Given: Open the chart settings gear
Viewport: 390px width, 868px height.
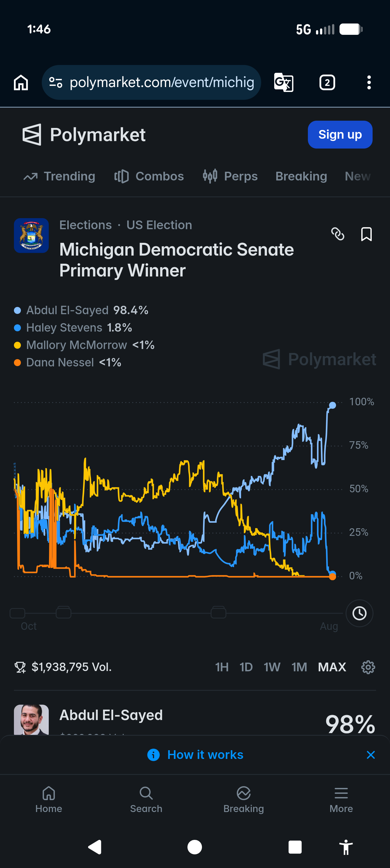Looking at the screenshot, I should pos(368,667).
